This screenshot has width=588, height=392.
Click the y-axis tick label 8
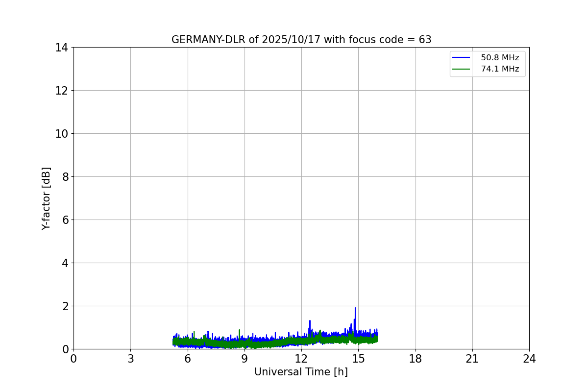[65, 177]
